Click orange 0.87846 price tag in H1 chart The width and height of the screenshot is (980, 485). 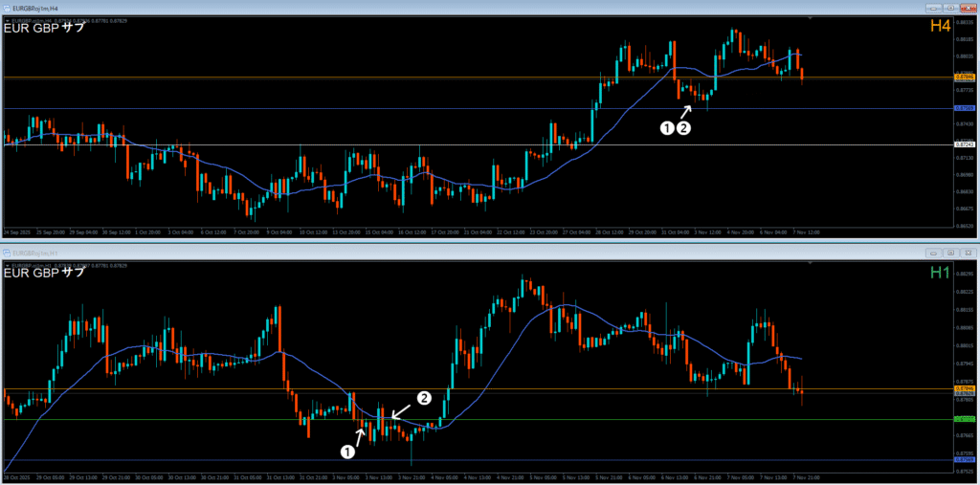965,388
